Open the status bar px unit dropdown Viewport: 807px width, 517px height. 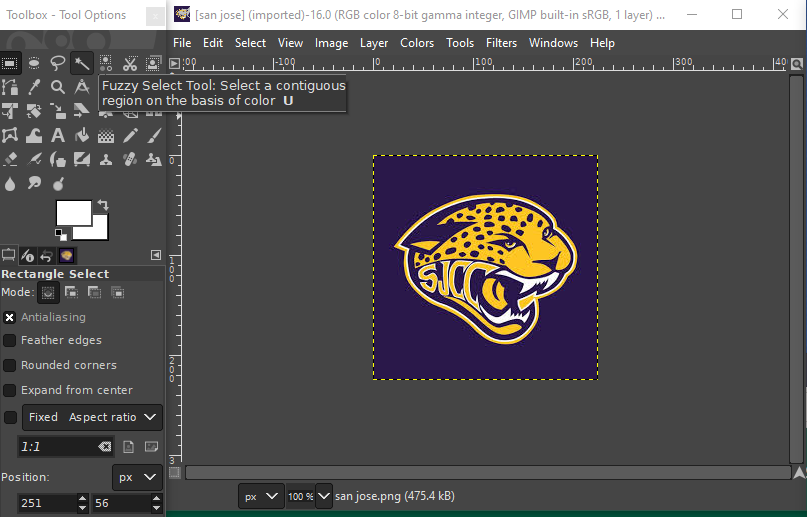pyautogui.click(x=261, y=496)
